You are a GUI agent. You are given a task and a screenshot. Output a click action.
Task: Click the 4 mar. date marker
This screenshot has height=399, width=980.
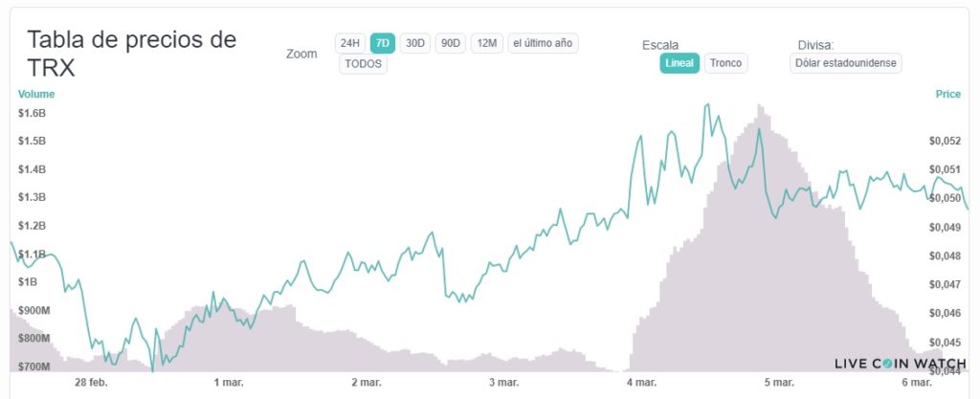click(x=641, y=383)
